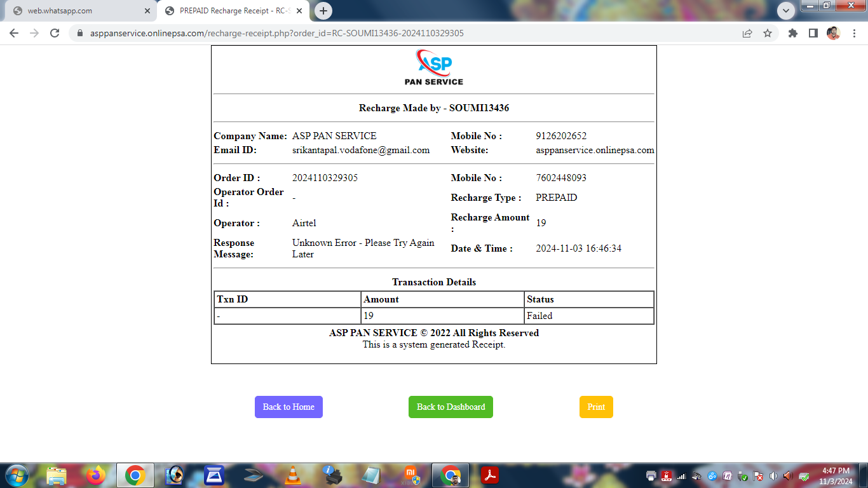Expand the tab search dropdown arrow

(x=786, y=11)
